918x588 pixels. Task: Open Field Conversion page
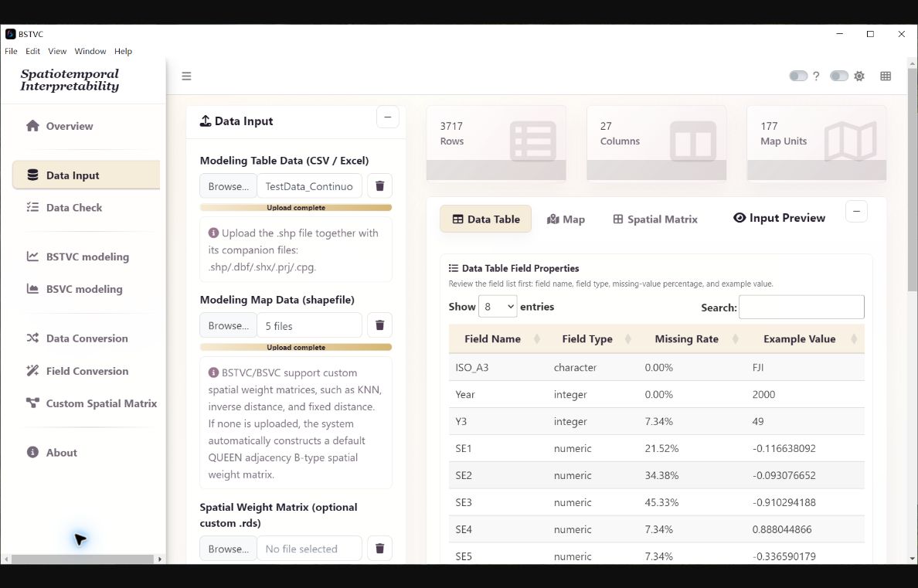[x=86, y=371]
